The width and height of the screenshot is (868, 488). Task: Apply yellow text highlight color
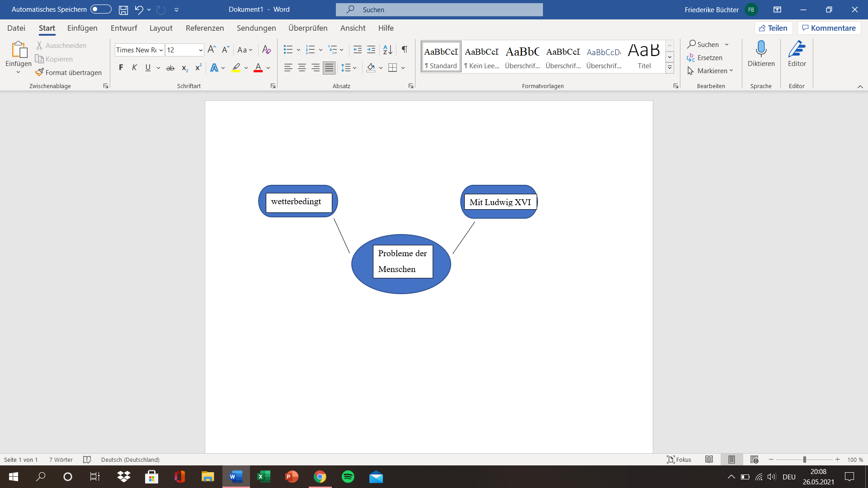pos(236,68)
